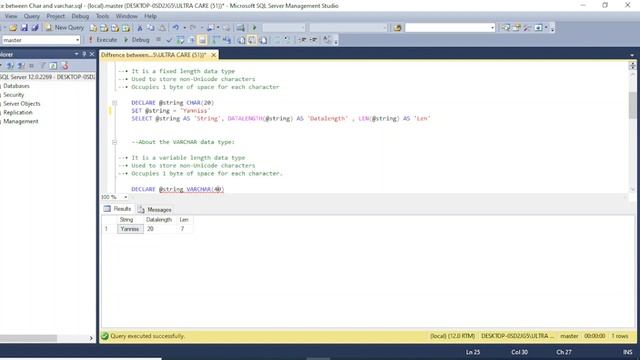Screen dimensions: 640x360
Task: Click the Datalength column header
Action: [x=159, y=220]
